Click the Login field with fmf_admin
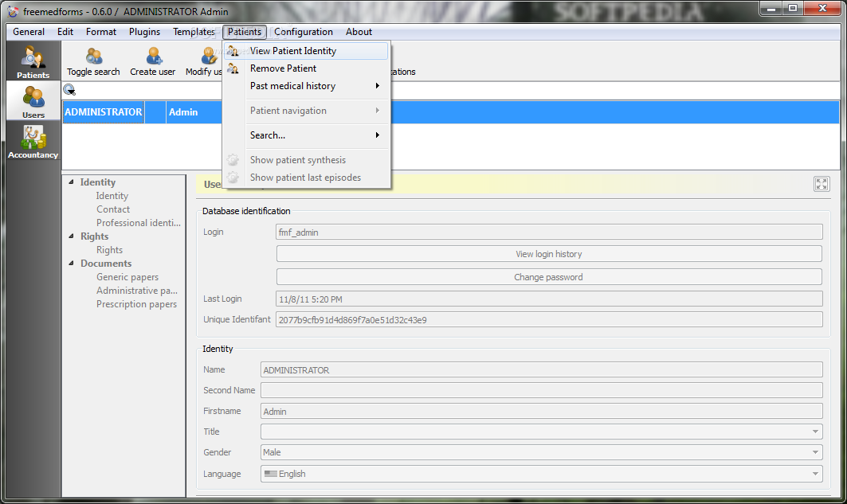Viewport: 847px width, 504px height. (549, 232)
